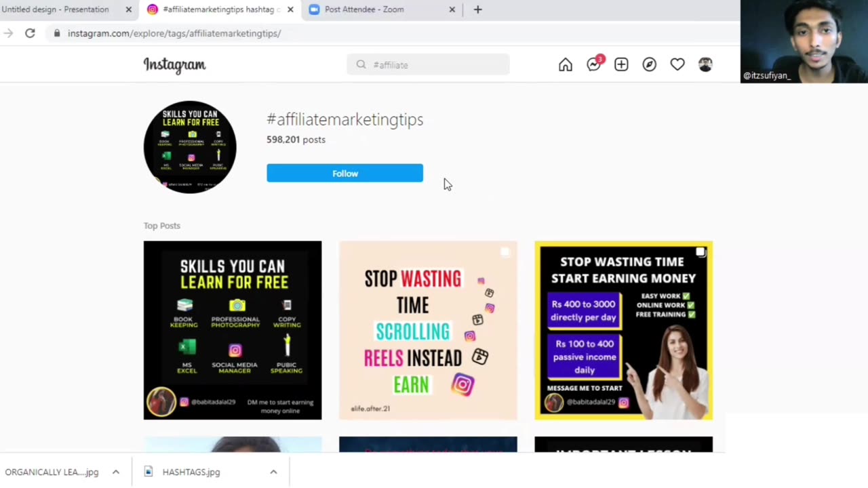
Task: Open Messenger direct messages icon
Action: 595,64
